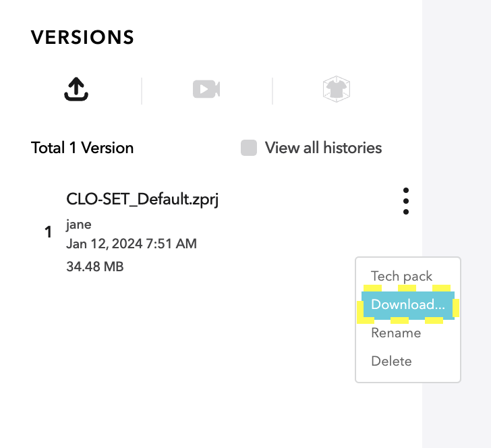The height and width of the screenshot is (448, 491).
Task: Click the View all histories label
Action: [x=323, y=148]
